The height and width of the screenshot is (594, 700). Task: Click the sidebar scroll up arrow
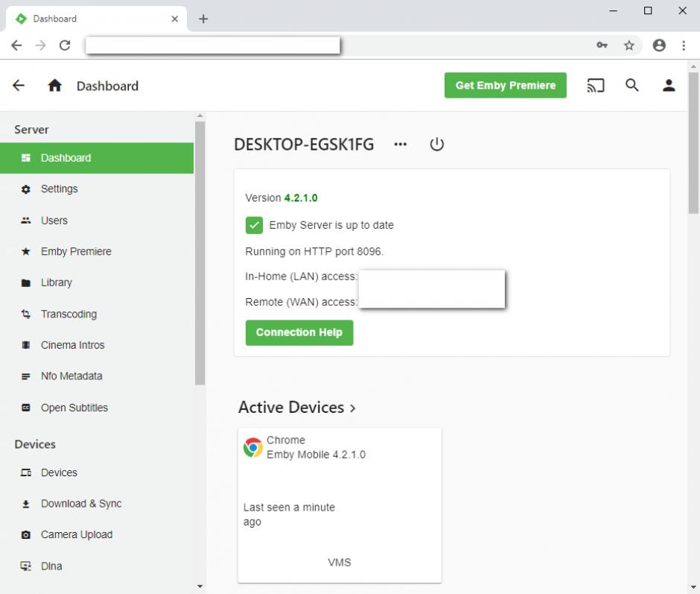pyautogui.click(x=200, y=116)
